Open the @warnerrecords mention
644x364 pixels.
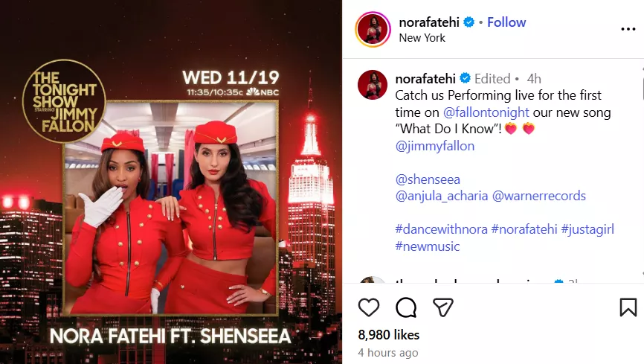[x=539, y=196]
